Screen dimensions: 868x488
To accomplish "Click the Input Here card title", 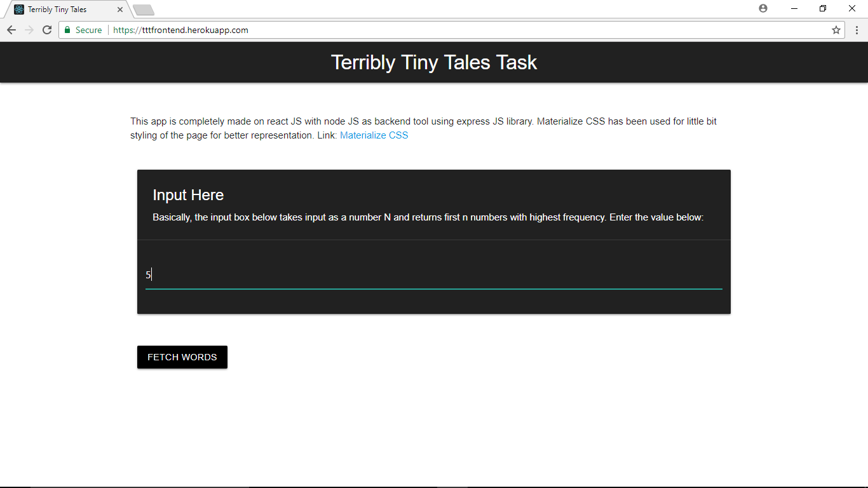I will pos(188,195).
